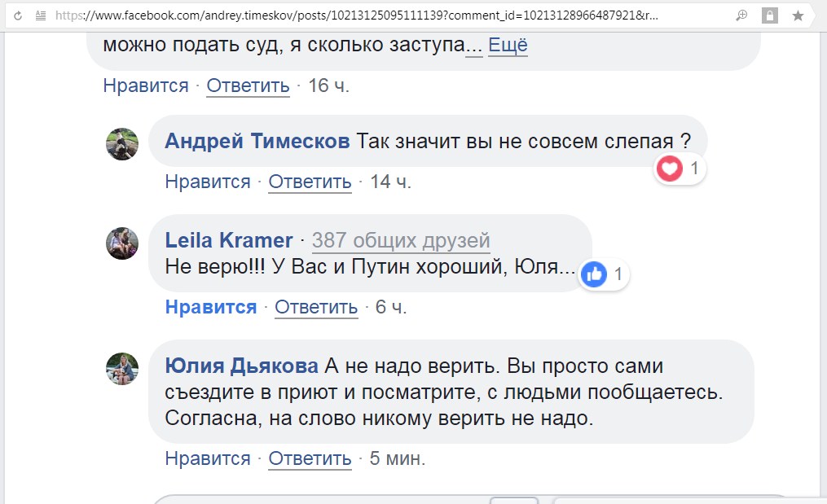Expand the truncated comment with Ещё
Screen dimensions: 827x504
pos(508,46)
